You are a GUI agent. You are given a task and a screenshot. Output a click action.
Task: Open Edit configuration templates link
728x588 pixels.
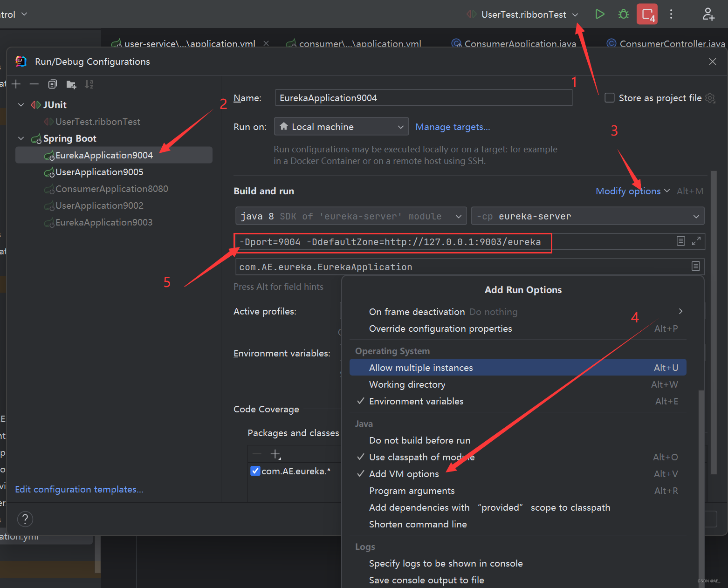(x=79, y=489)
